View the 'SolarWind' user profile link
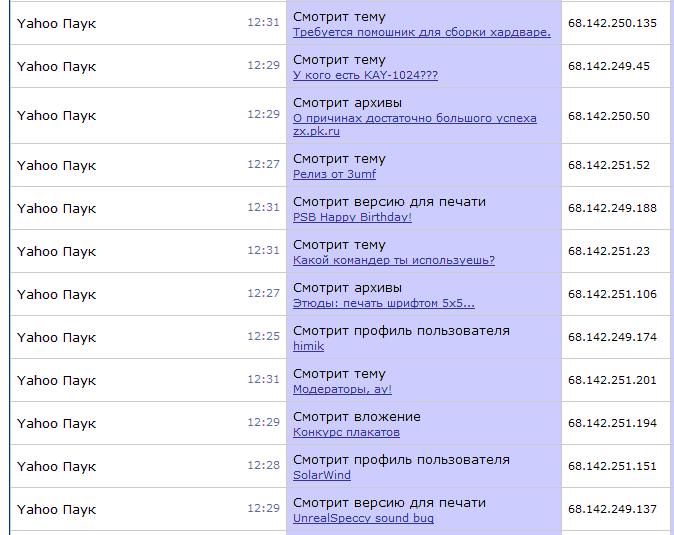Viewport: 674px width, 535px height. click(321, 475)
